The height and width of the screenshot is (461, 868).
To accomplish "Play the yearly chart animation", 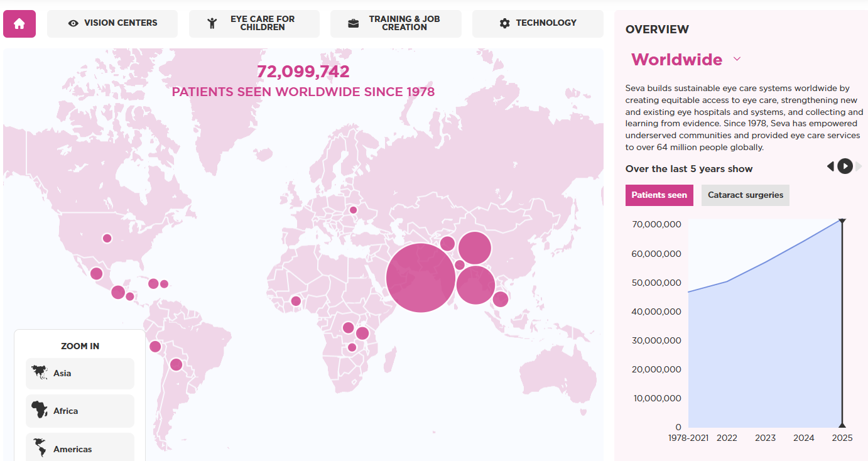I will pyautogui.click(x=845, y=166).
